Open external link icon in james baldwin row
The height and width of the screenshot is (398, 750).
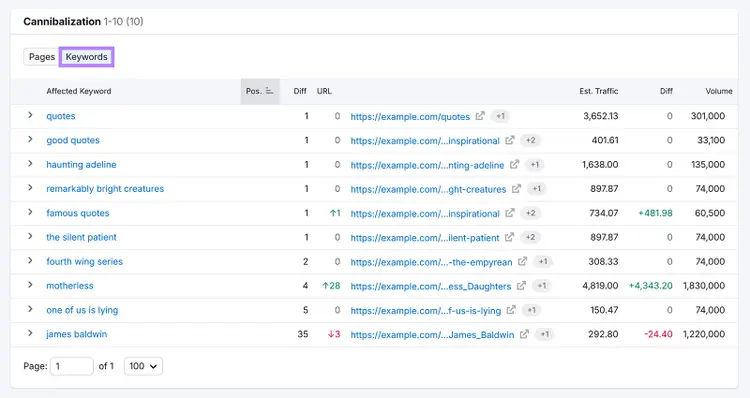click(524, 334)
